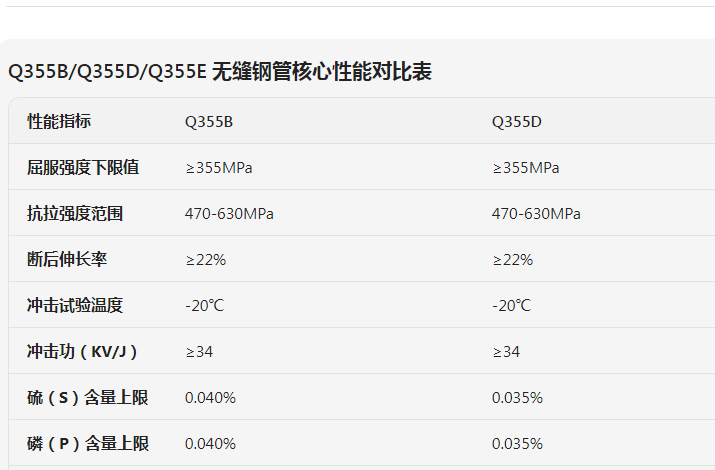Click the 磷（P）含量上限 row label
Screen dimensions: 715x470
point(88,444)
